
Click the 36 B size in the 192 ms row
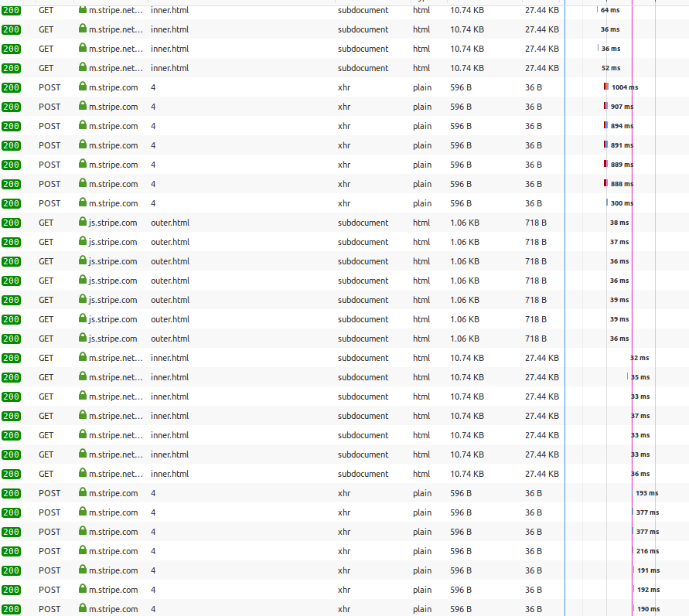tap(533, 590)
